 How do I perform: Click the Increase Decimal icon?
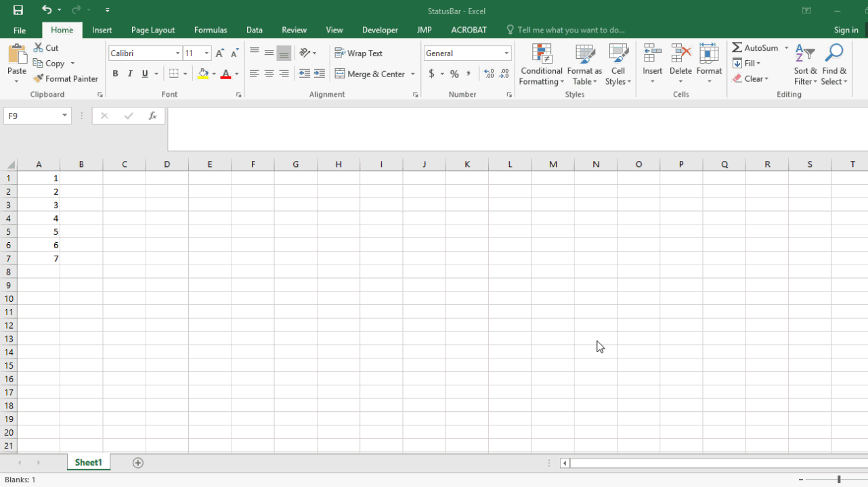click(490, 74)
